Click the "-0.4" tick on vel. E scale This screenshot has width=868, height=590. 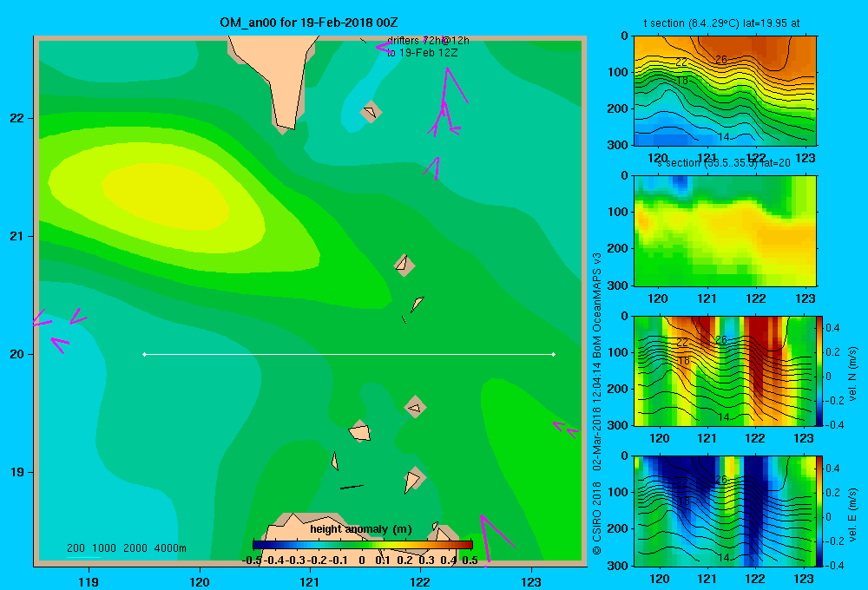pyautogui.click(x=834, y=565)
